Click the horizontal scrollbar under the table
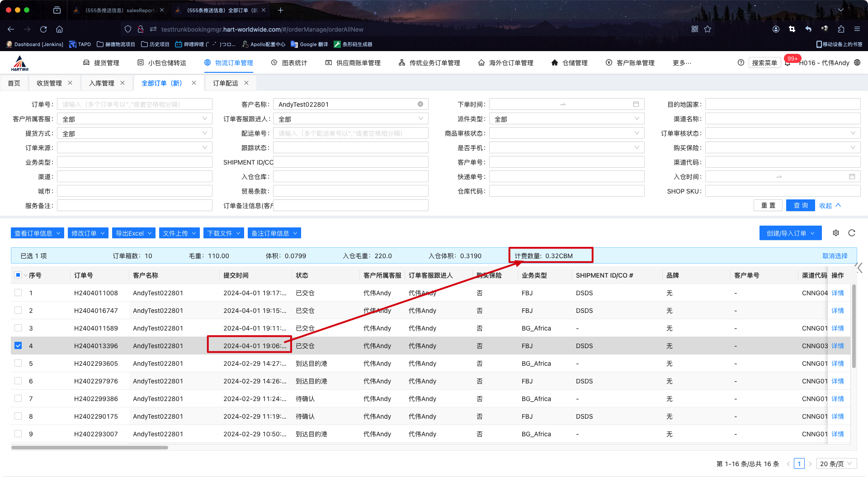Image resolution: width=868 pixels, height=477 pixels. coord(90,448)
